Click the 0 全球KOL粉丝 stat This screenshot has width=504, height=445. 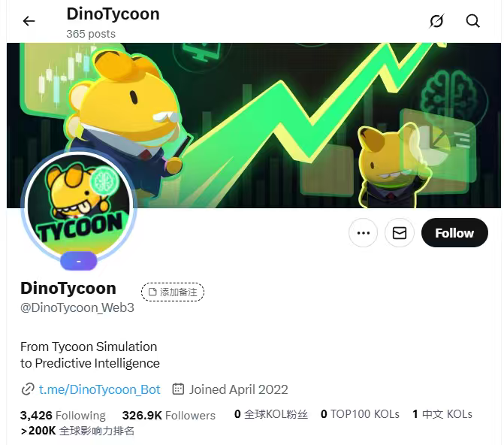click(271, 414)
